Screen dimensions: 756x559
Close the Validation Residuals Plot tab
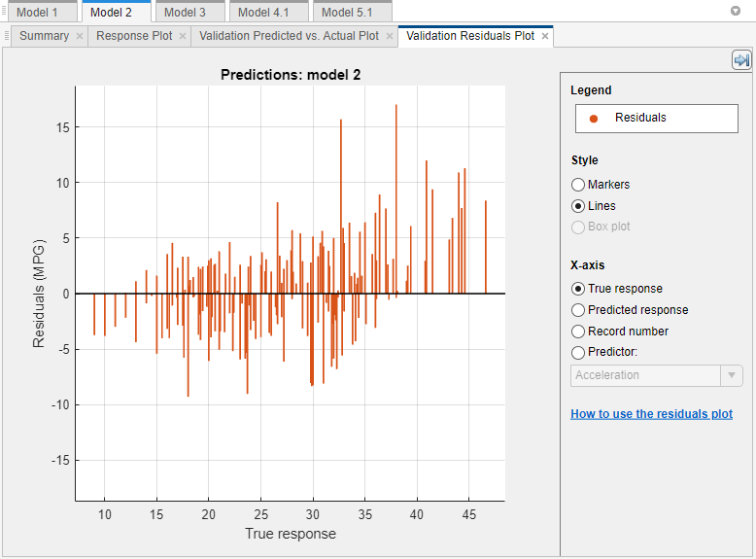545,37
